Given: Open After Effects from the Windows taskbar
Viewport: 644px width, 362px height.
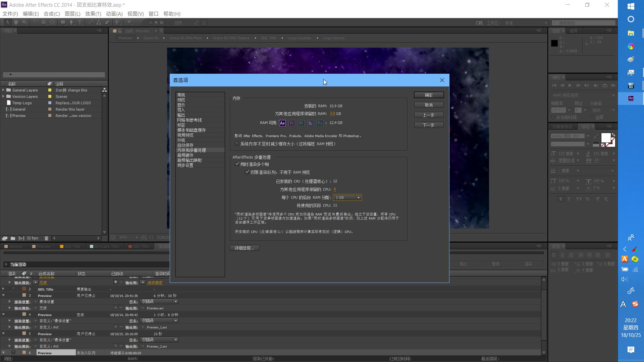Looking at the screenshot, I should [x=631, y=98].
